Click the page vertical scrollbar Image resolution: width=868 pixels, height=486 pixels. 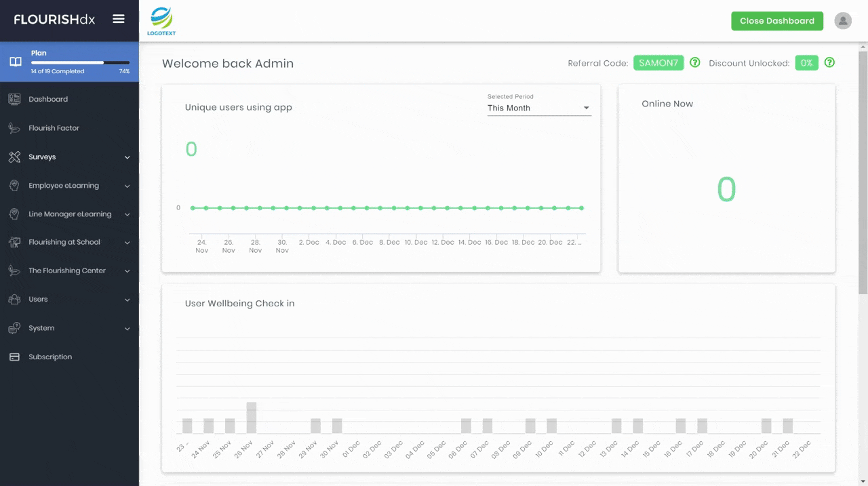click(863, 168)
